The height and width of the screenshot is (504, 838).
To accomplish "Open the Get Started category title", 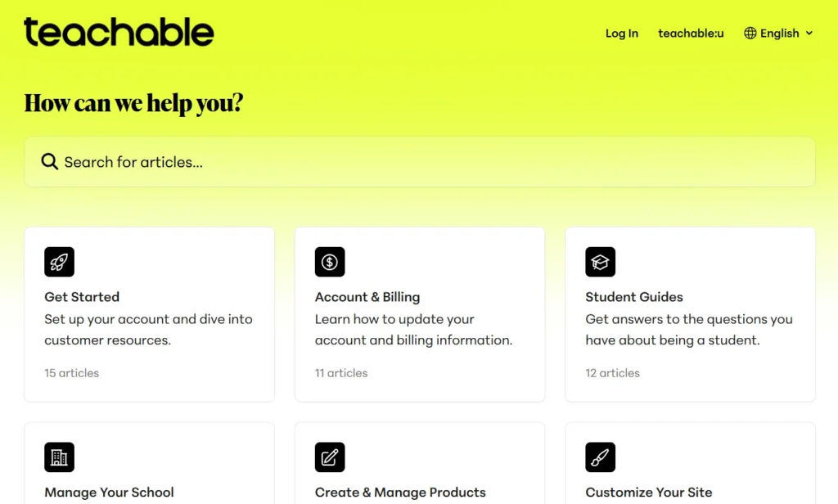I will click(x=82, y=297).
